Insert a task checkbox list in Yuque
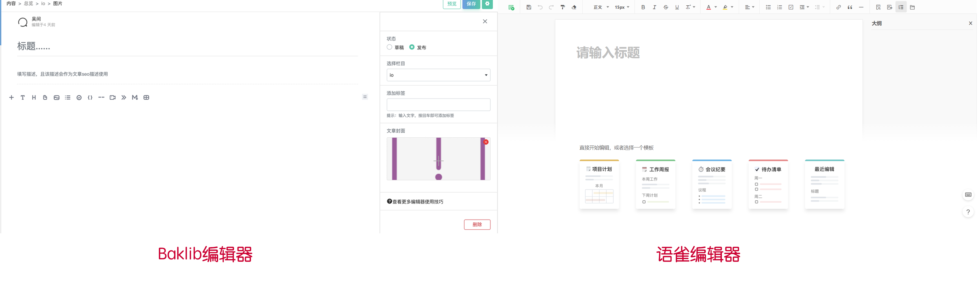The width and height of the screenshot is (980, 282). click(791, 7)
